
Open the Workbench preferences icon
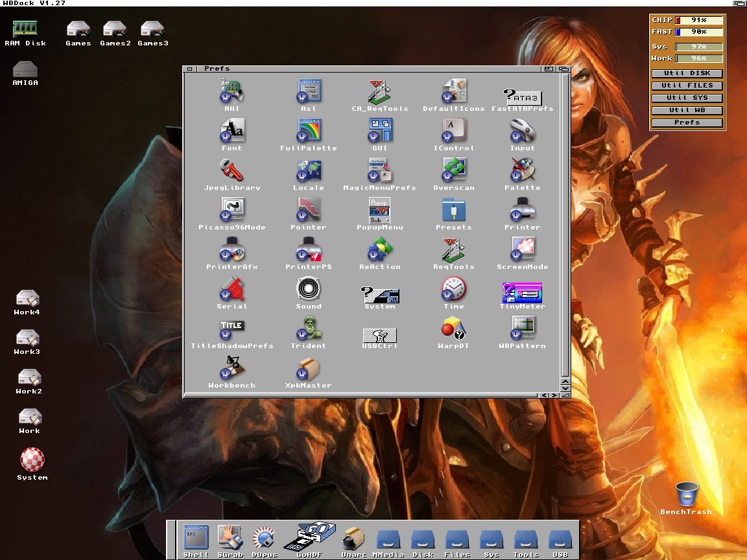tap(232, 368)
